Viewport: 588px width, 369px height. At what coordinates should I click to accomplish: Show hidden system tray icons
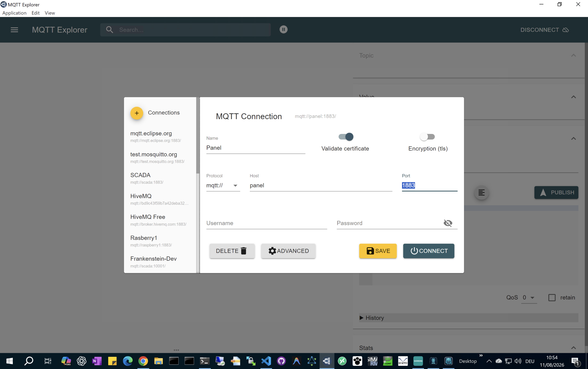(489, 361)
